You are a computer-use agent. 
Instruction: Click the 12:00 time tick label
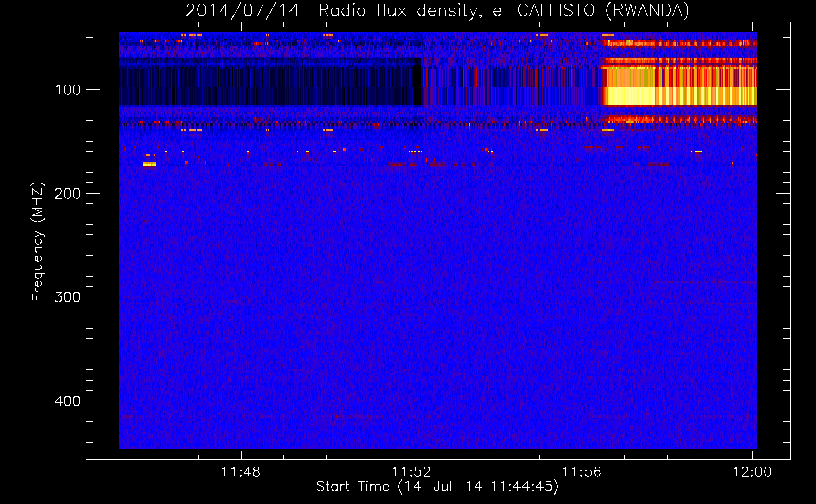(x=752, y=472)
